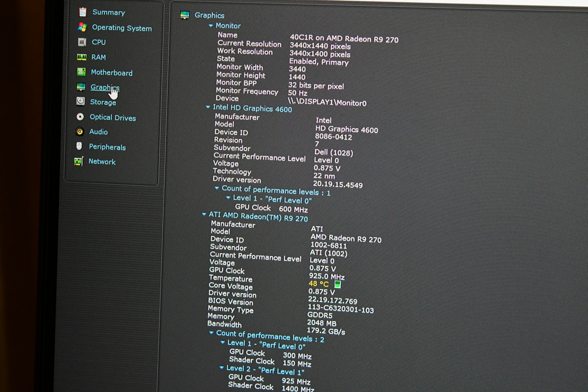The width and height of the screenshot is (588, 392).
Task: Click the Network card icon
Action: tap(79, 161)
